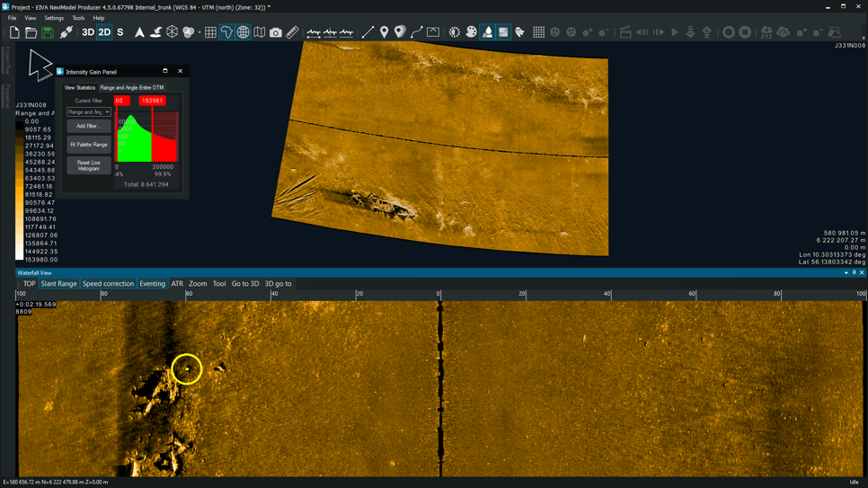
Task: Click the Save project icon
Action: (x=47, y=32)
